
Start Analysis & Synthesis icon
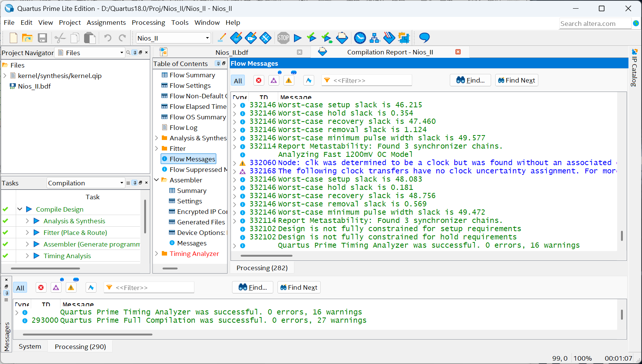(327, 38)
